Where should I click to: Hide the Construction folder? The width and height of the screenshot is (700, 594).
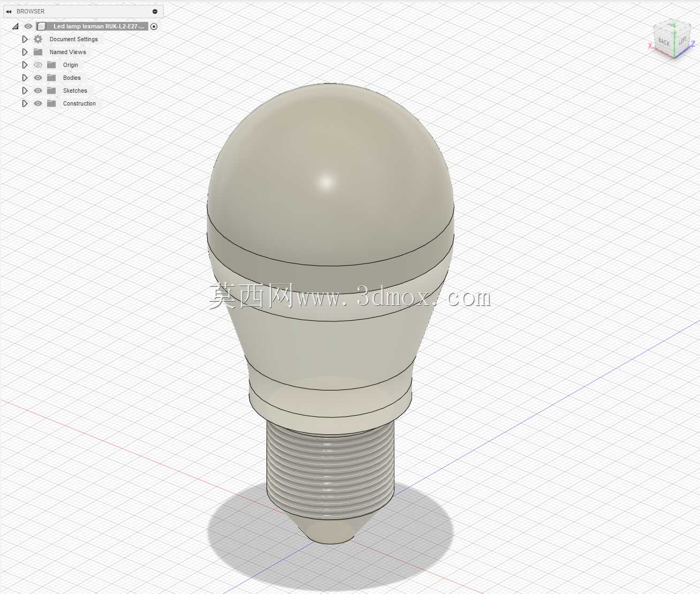pyautogui.click(x=38, y=103)
